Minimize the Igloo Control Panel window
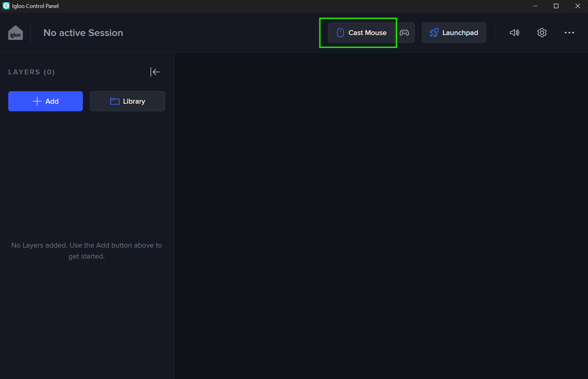 coord(535,6)
